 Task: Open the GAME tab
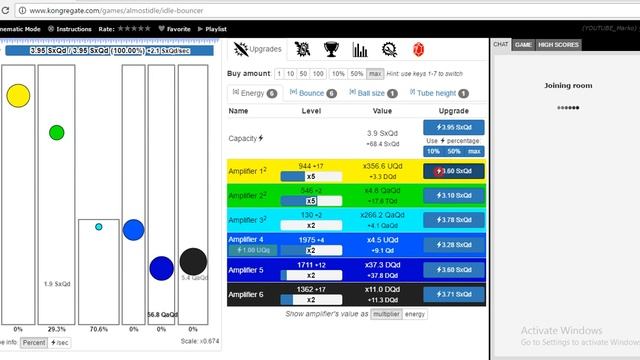point(523,45)
